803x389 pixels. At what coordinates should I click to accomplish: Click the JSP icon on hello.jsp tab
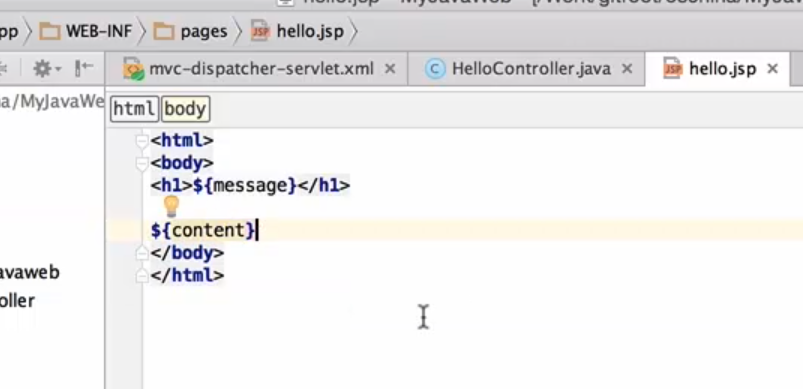tap(672, 69)
